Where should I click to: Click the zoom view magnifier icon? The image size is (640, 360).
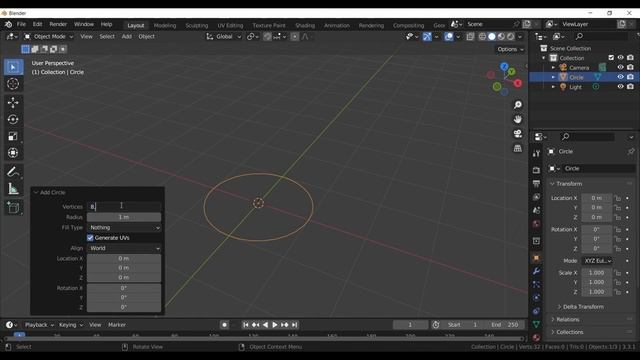(x=518, y=105)
